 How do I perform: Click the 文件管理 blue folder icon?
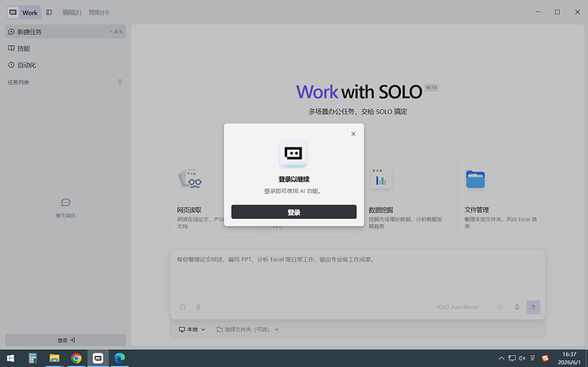(x=476, y=179)
